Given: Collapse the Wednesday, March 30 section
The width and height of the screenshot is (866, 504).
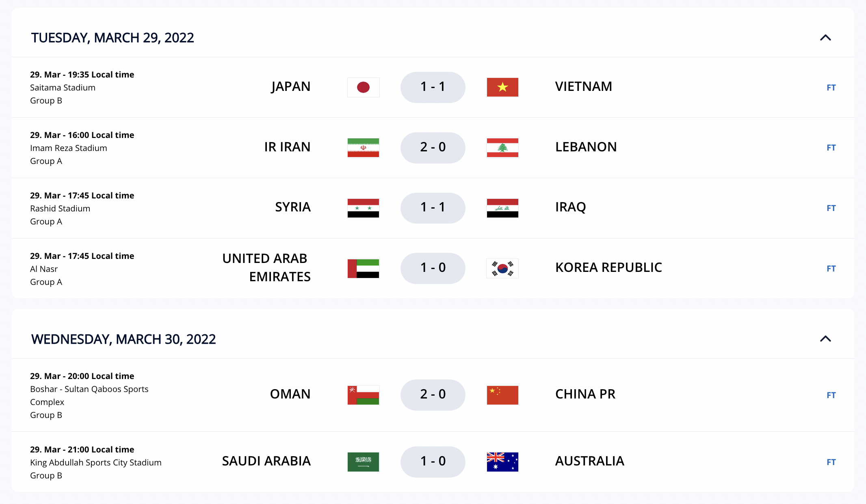Looking at the screenshot, I should (825, 339).
